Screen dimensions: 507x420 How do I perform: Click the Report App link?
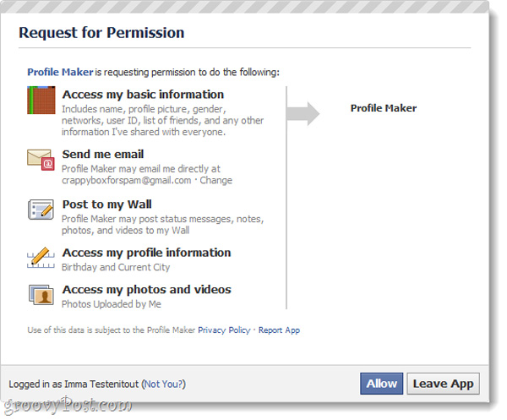(279, 330)
